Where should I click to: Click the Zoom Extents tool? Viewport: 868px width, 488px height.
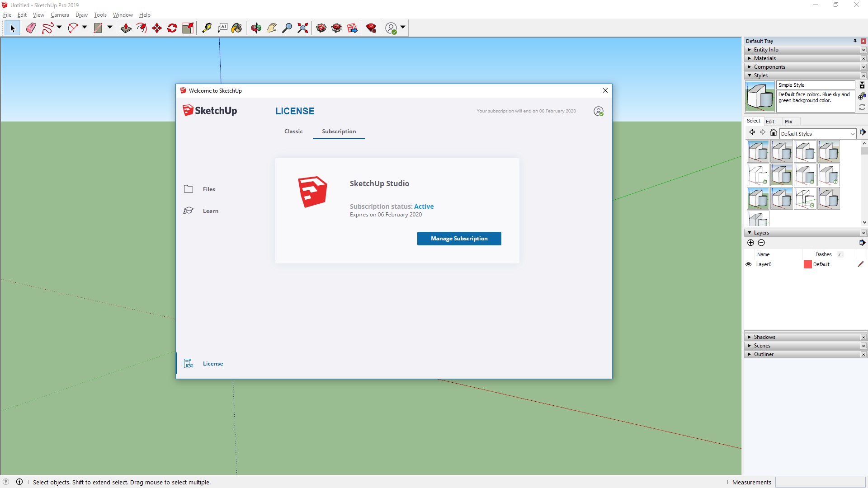tap(303, 28)
